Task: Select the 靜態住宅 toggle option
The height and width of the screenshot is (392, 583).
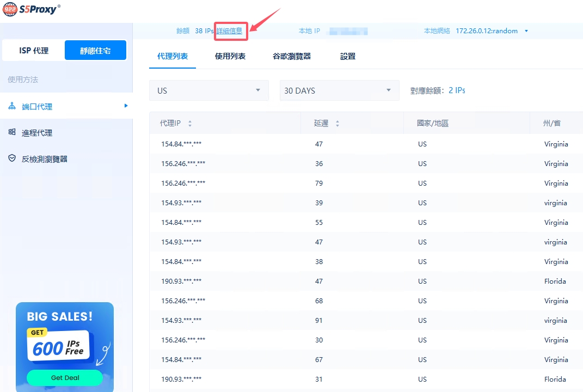Action: [95, 51]
